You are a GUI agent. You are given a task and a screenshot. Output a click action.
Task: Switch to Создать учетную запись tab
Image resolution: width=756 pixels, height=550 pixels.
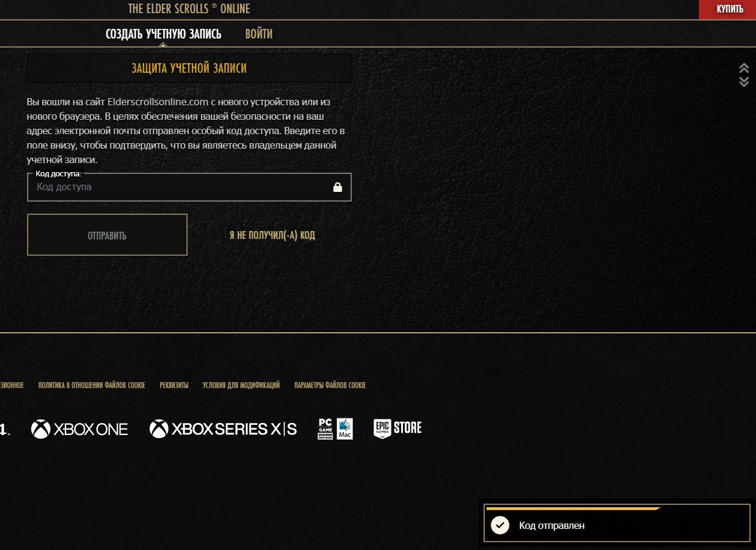(164, 34)
